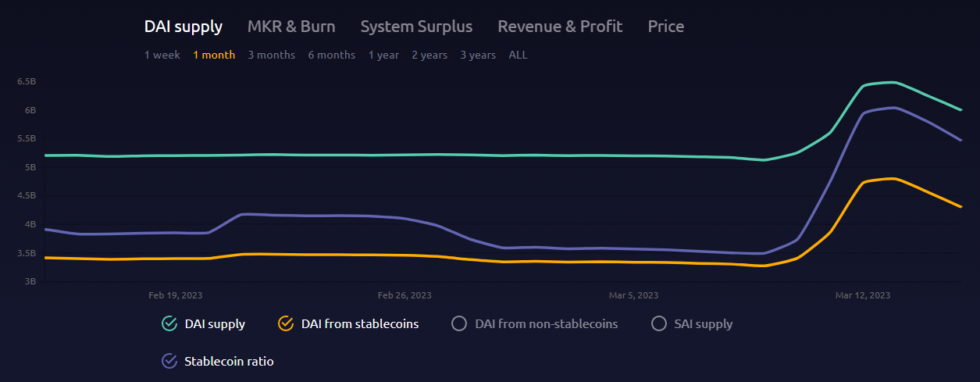Click the 6B y-axis label
The width and height of the screenshot is (980, 382).
pos(30,110)
